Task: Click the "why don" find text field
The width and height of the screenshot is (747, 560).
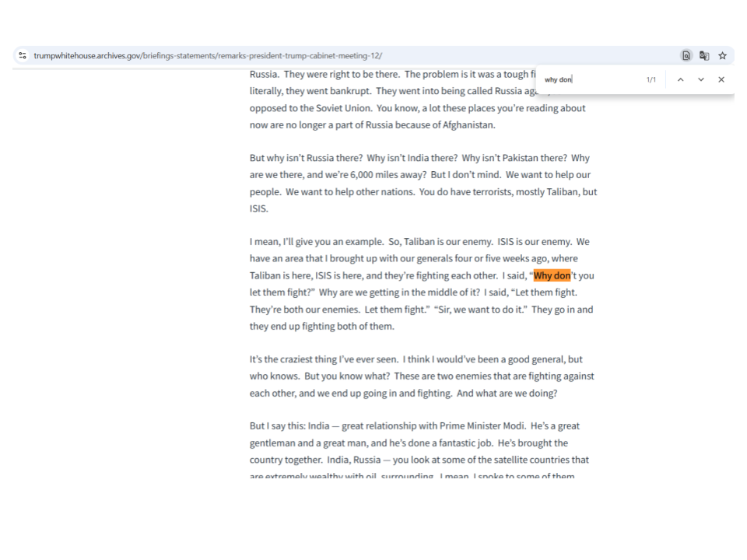Action: [x=591, y=79]
